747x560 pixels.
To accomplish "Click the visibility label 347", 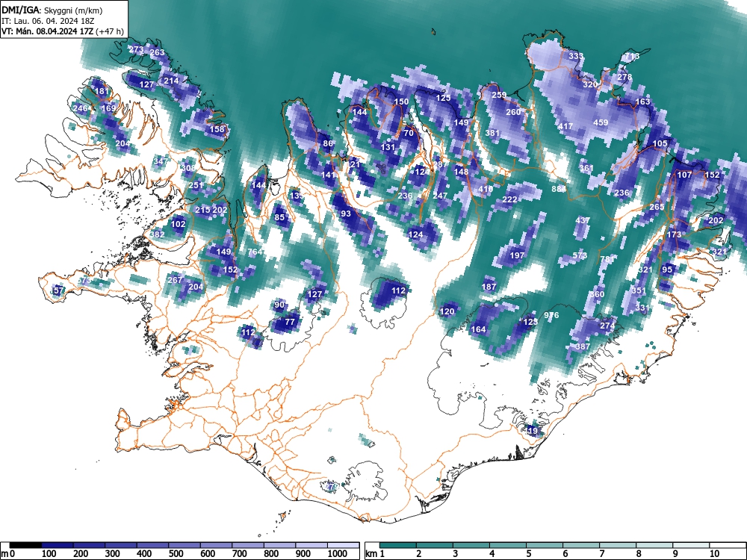I will [x=161, y=161].
